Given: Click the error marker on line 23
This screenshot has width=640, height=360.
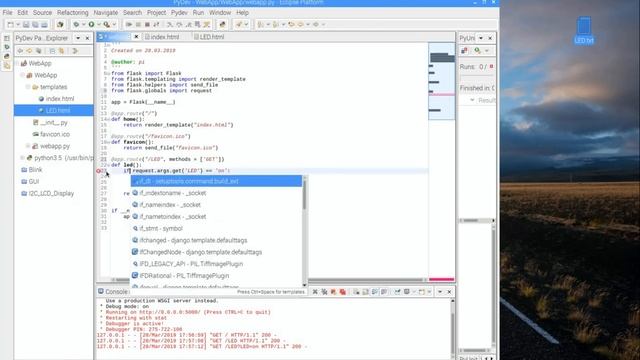Looking at the screenshot, I should tap(98, 171).
